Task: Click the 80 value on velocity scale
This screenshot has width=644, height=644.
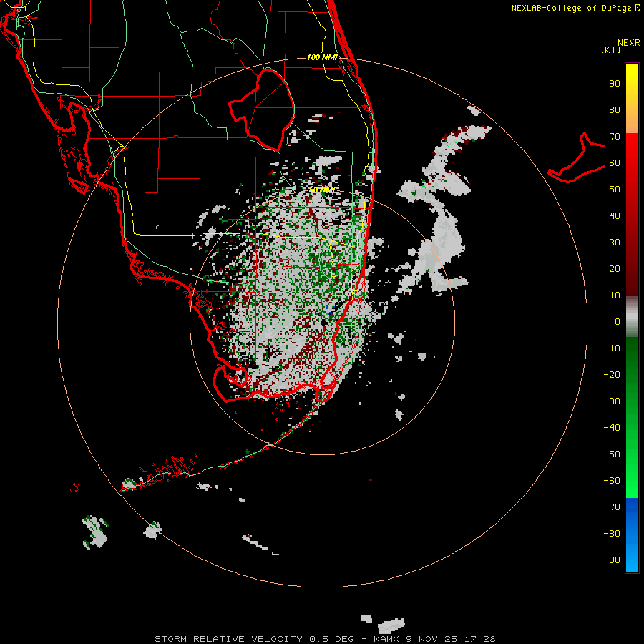Action: (615, 110)
